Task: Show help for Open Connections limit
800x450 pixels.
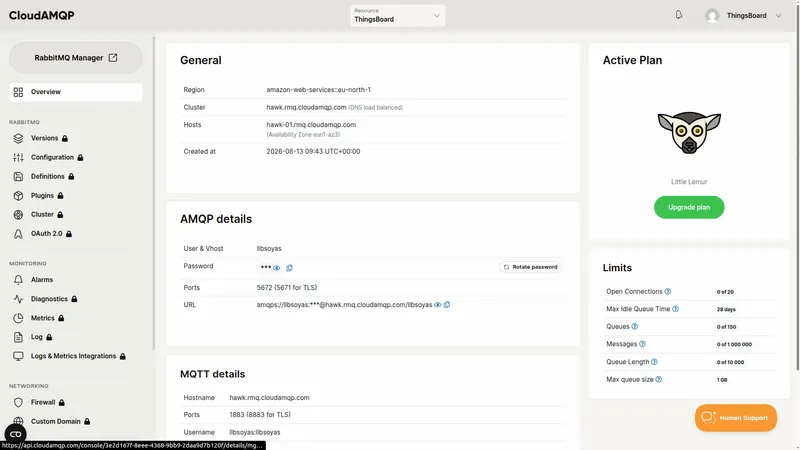Action: [x=668, y=291]
